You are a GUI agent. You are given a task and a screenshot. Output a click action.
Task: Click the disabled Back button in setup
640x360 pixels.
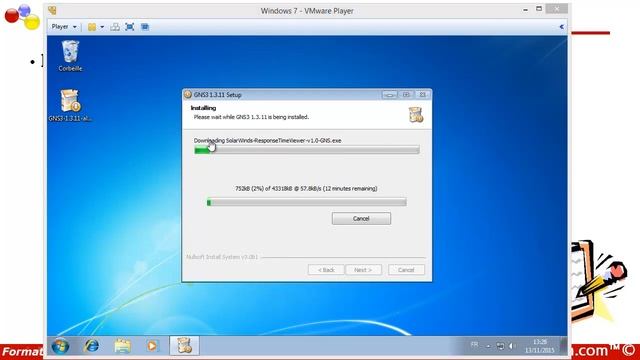click(x=326, y=270)
